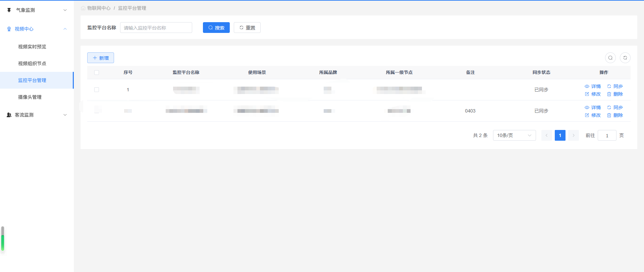Click the 前往 page number input
Image resolution: width=644 pixels, height=272 pixels.
[x=607, y=135]
